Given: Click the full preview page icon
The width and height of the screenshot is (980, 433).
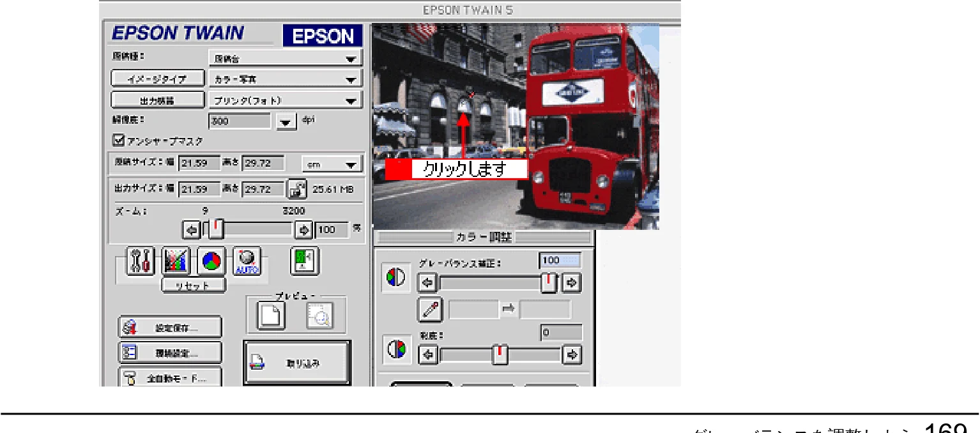Looking at the screenshot, I should (x=271, y=315).
